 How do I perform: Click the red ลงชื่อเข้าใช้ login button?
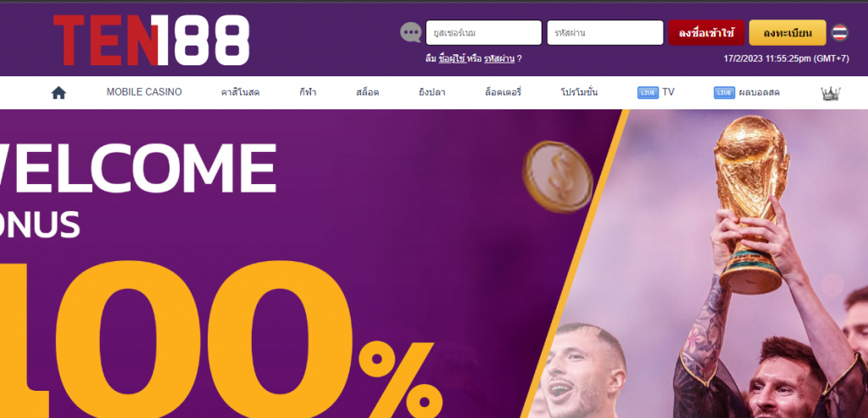[706, 33]
